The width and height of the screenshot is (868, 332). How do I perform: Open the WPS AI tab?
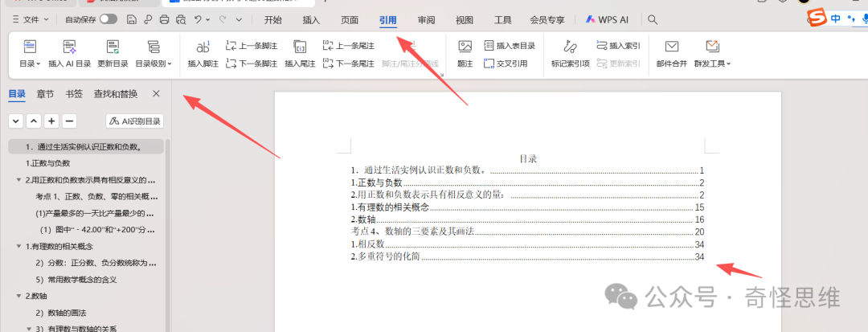[607, 20]
